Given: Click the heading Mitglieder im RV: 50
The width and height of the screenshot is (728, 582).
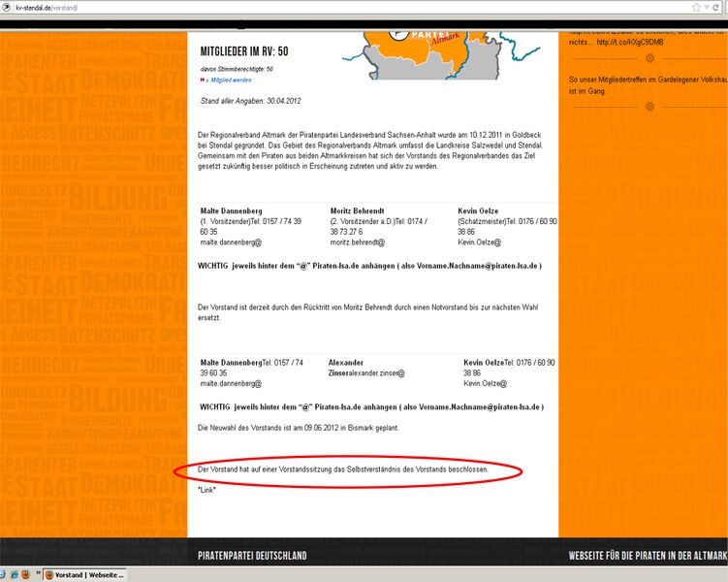Looking at the screenshot, I should 244,51.
